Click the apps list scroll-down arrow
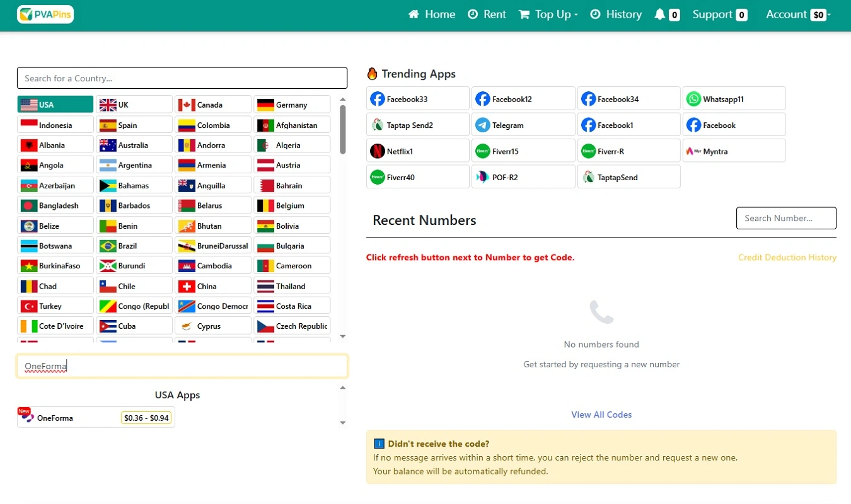 tap(343, 423)
